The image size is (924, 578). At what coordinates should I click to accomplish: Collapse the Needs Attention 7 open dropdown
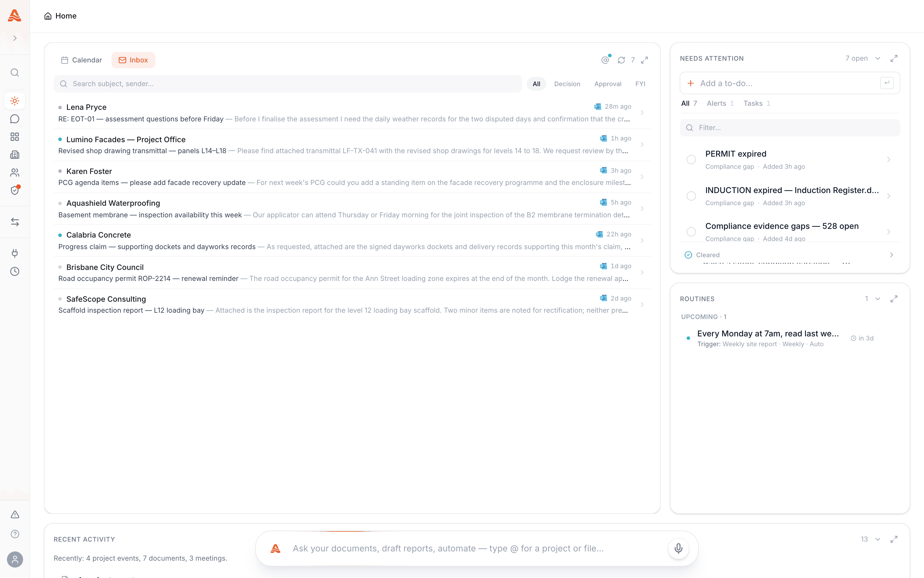point(878,58)
